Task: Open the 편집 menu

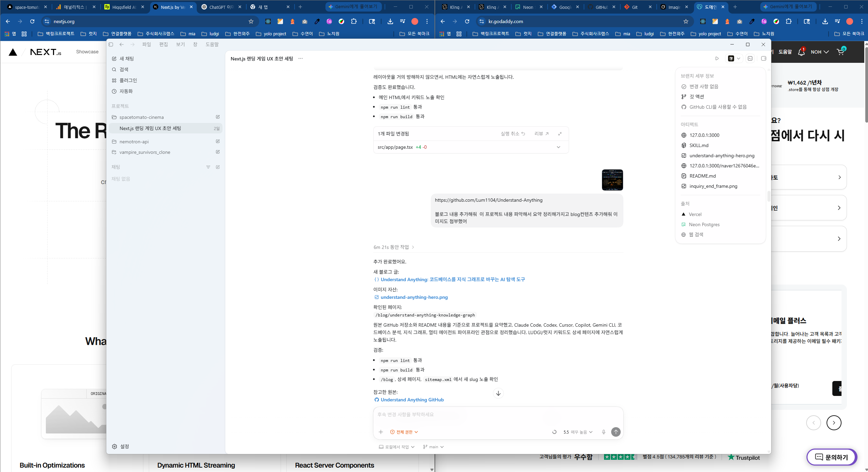Action: point(163,44)
